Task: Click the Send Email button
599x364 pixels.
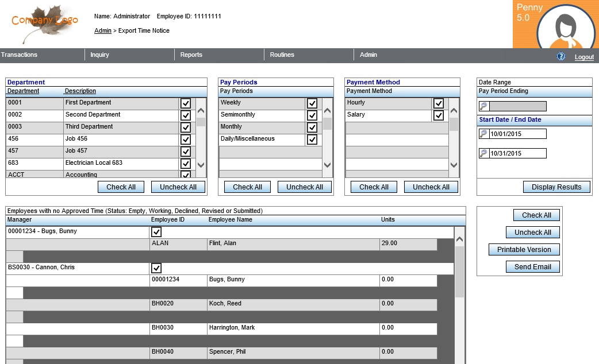Action: tap(533, 267)
